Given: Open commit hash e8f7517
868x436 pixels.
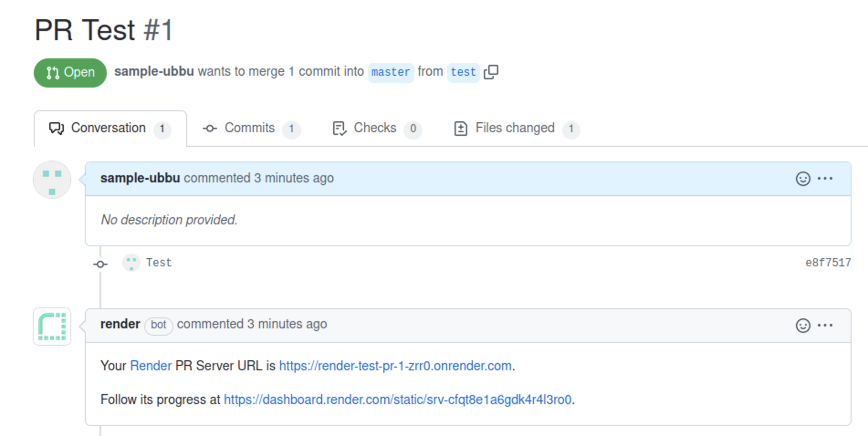Looking at the screenshot, I should coord(828,263).
